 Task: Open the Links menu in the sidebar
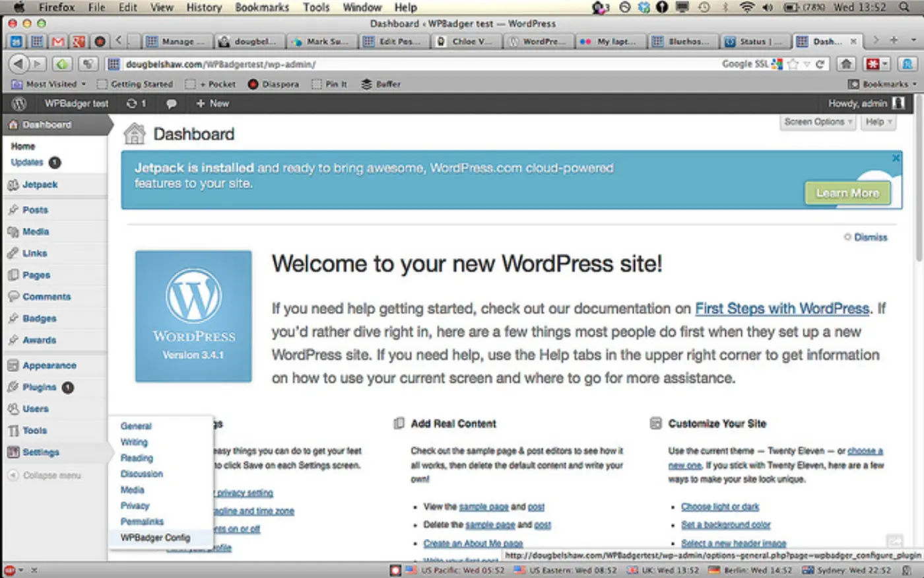[x=34, y=254]
